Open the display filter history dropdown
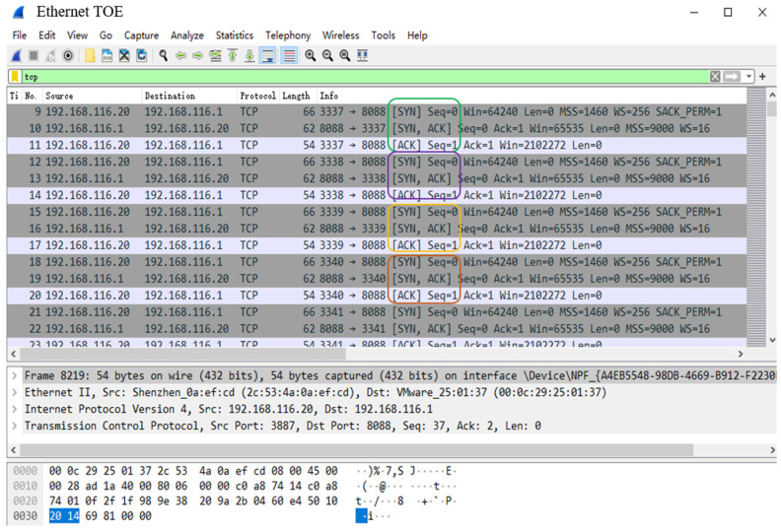781x532 pixels. [749, 77]
